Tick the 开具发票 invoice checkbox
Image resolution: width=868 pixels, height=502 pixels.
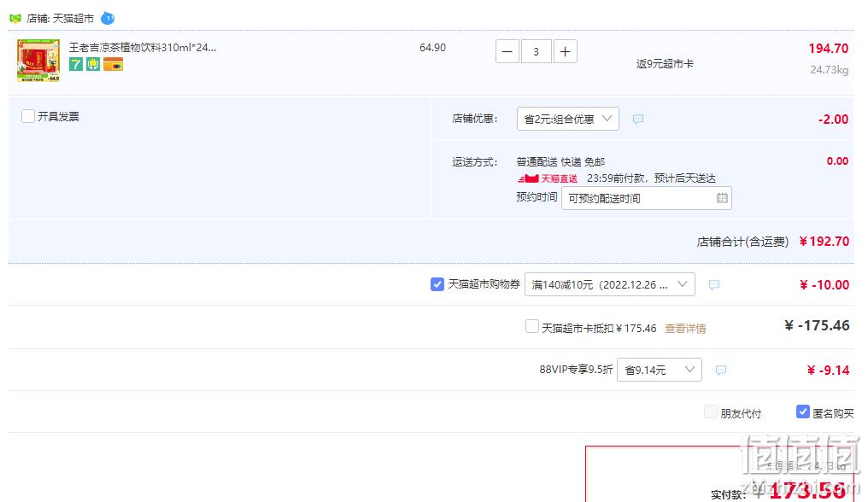pyautogui.click(x=28, y=116)
